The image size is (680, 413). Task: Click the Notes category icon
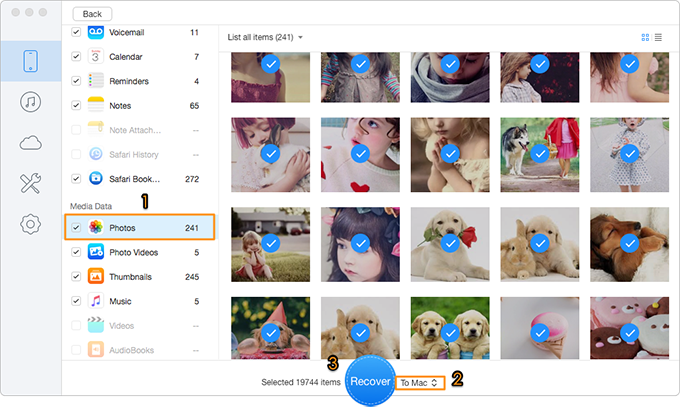(x=96, y=105)
